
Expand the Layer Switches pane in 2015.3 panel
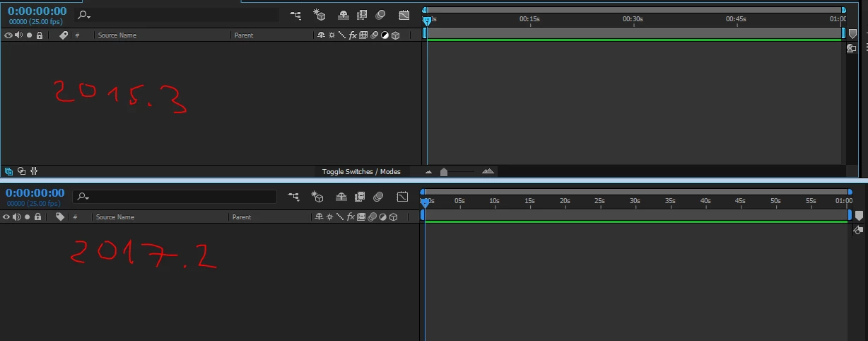click(9, 171)
